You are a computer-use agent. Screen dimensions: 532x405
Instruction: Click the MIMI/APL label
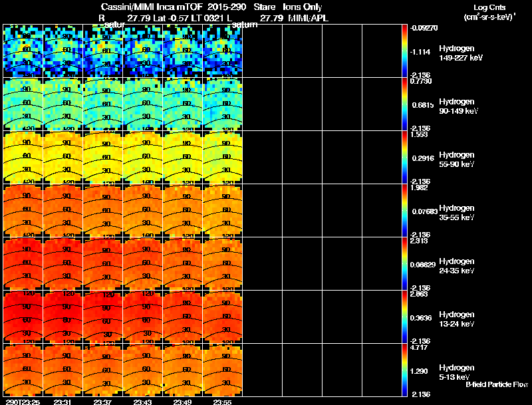(309, 19)
